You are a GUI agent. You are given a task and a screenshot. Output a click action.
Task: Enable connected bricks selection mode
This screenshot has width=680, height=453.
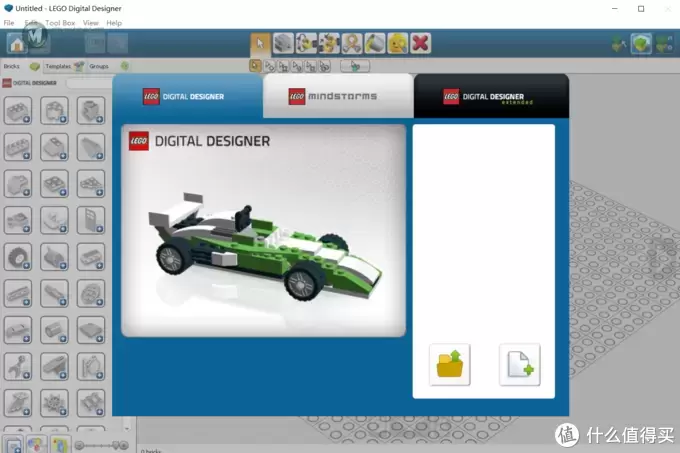(x=283, y=66)
